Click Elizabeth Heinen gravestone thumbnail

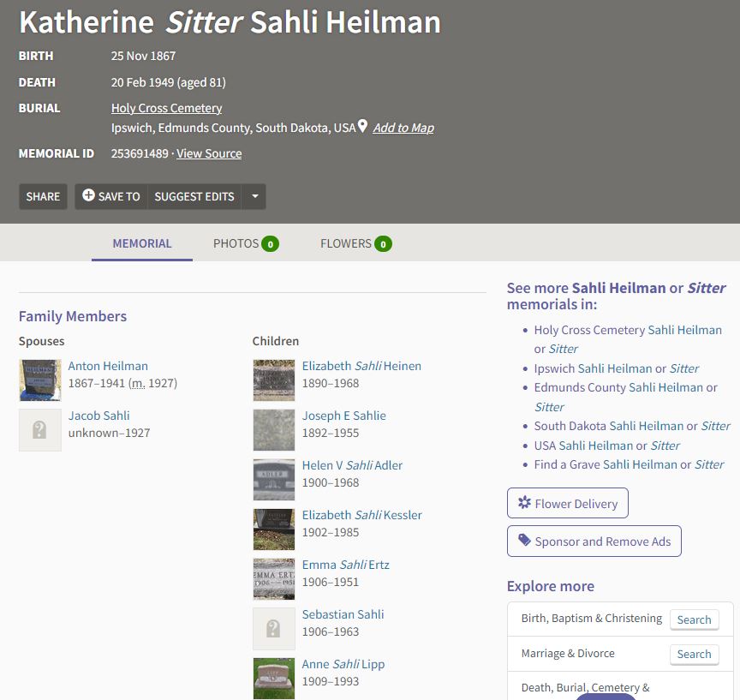tap(274, 380)
